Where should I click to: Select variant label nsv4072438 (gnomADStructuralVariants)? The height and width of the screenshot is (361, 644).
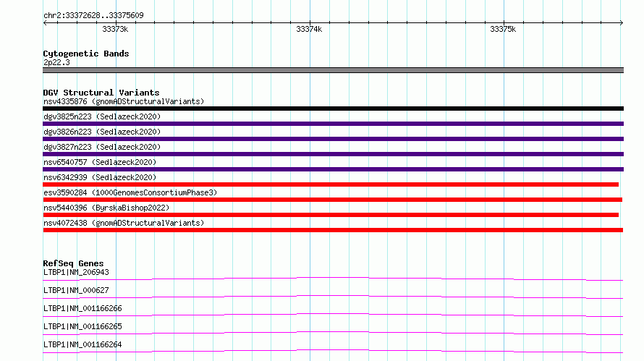click(x=124, y=223)
